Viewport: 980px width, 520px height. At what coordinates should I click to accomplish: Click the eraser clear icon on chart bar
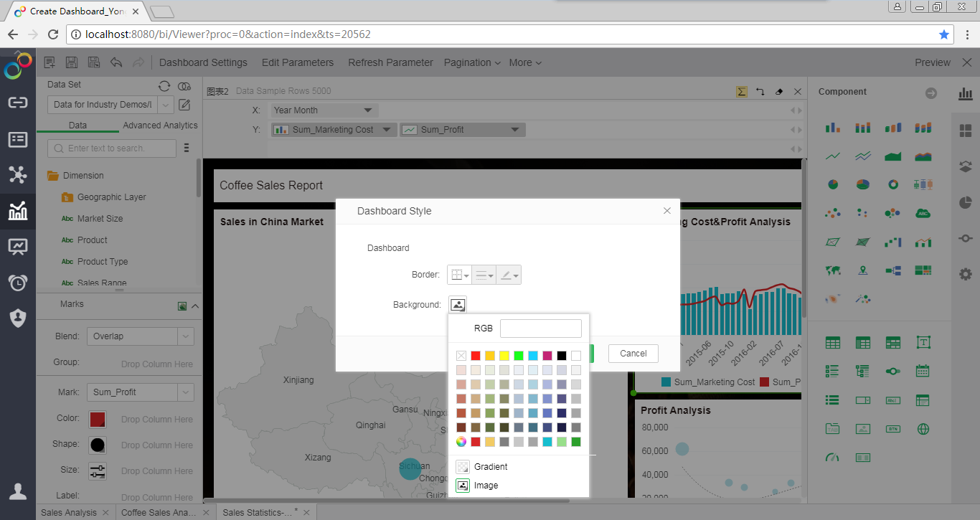coord(780,92)
